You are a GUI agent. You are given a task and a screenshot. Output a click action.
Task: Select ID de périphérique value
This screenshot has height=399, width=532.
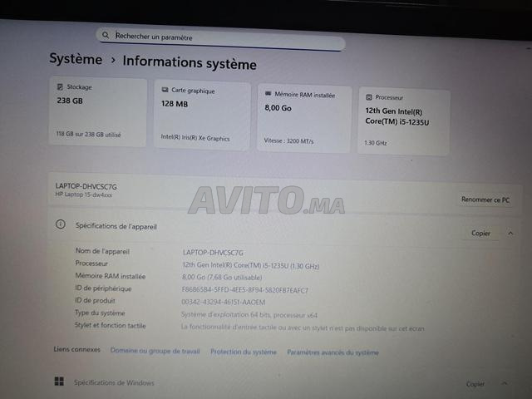point(244,290)
